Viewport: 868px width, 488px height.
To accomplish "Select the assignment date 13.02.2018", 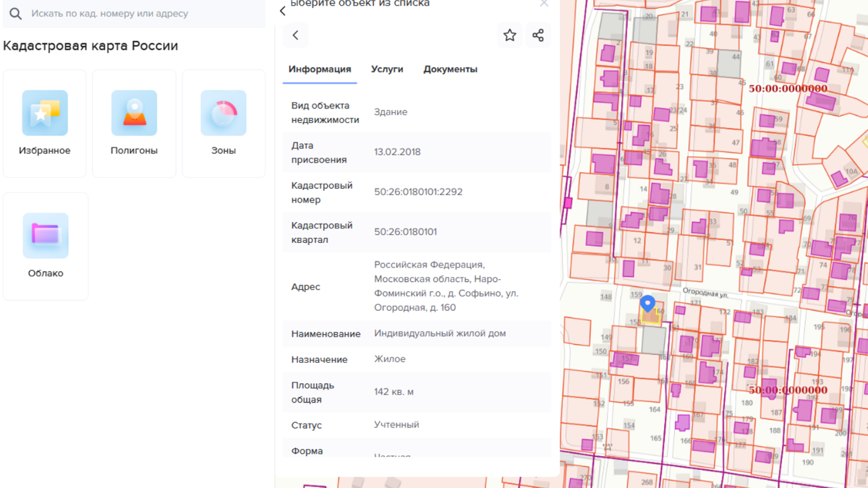I will point(397,152).
